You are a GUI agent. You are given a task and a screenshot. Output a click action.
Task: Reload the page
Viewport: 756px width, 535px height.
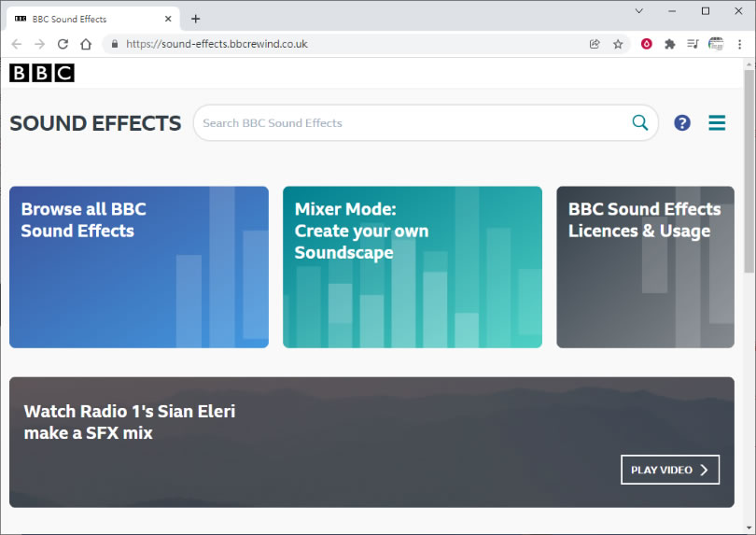click(x=63, y=44)
